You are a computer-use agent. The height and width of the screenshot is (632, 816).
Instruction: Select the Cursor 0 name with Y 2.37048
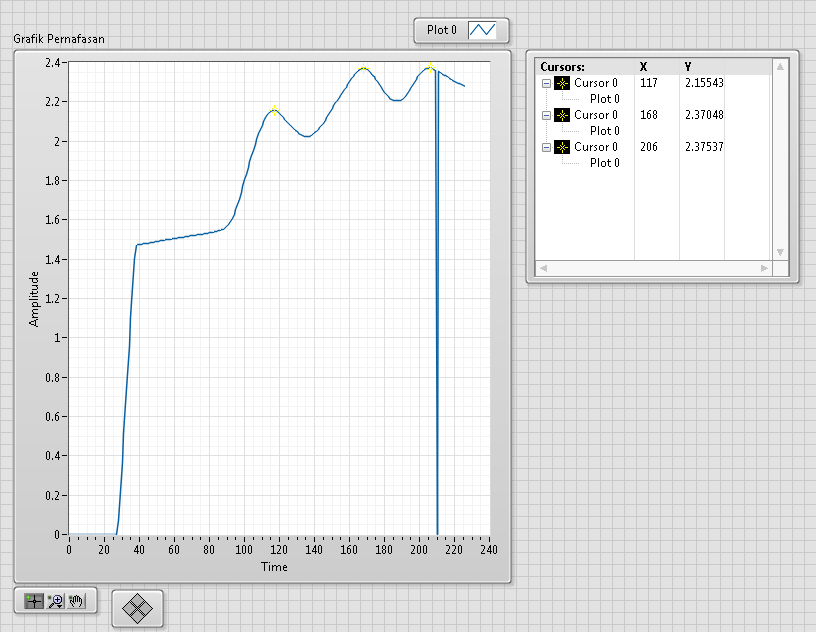(x=595, y=115)
